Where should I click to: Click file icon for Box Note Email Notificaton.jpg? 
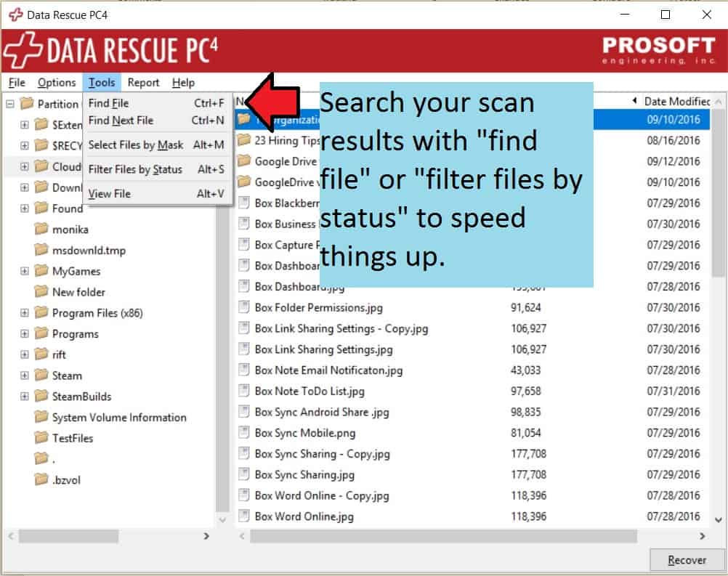coord(243,370)
